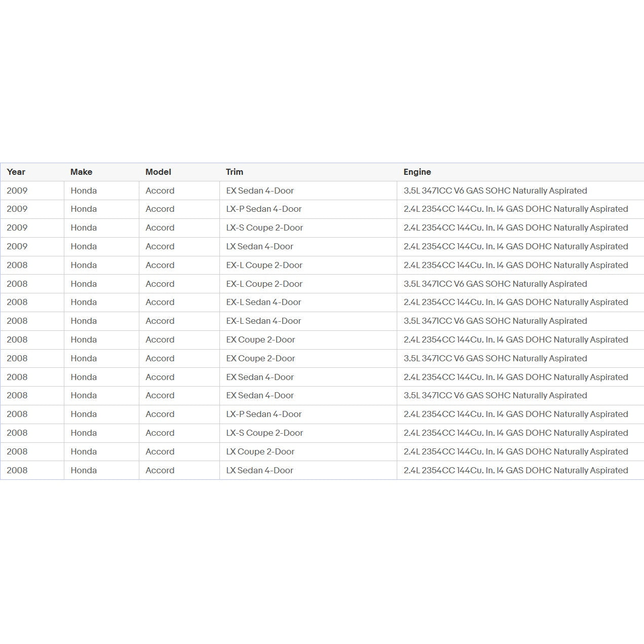Select 2009 LX-S Coupe 2-Door trim cell
The image size is (644, 644).
264,228
